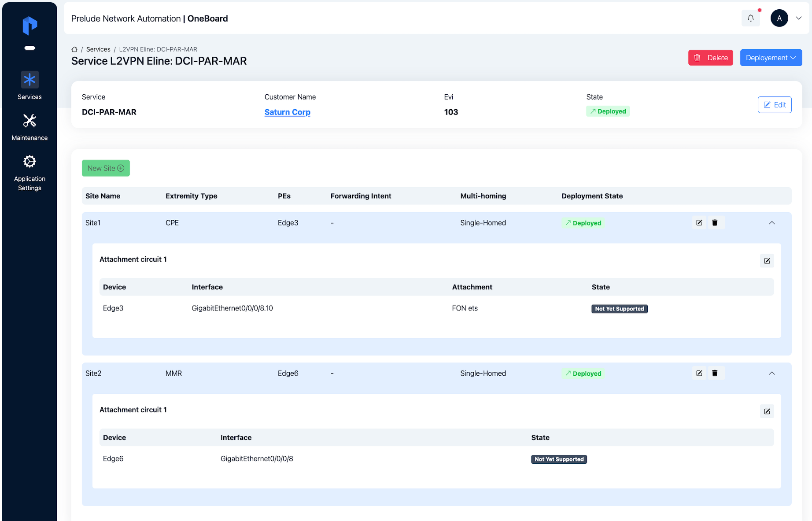Click the Evi value 103
Image resolution: width=812 pixels, height=521 pixels.
[451, 112]
